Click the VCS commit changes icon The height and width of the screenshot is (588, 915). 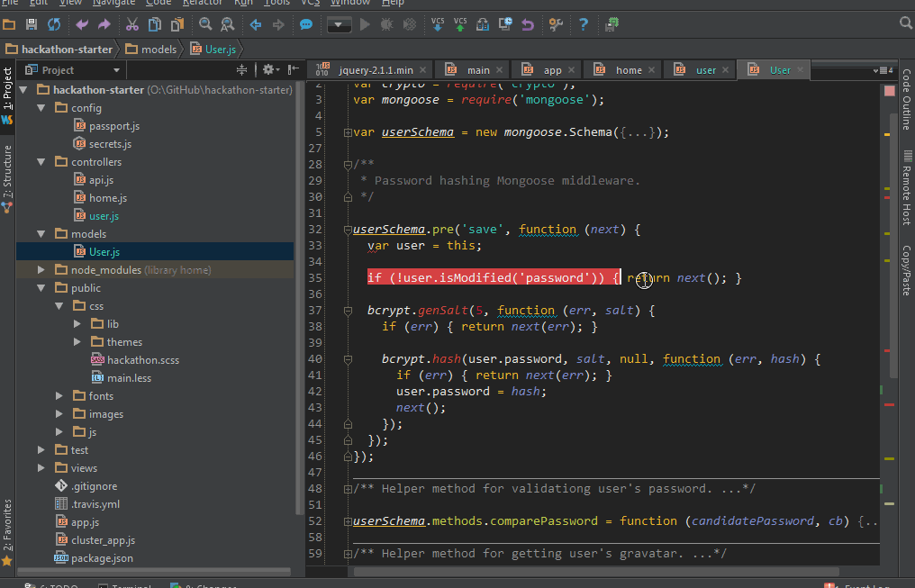point(460,24)
